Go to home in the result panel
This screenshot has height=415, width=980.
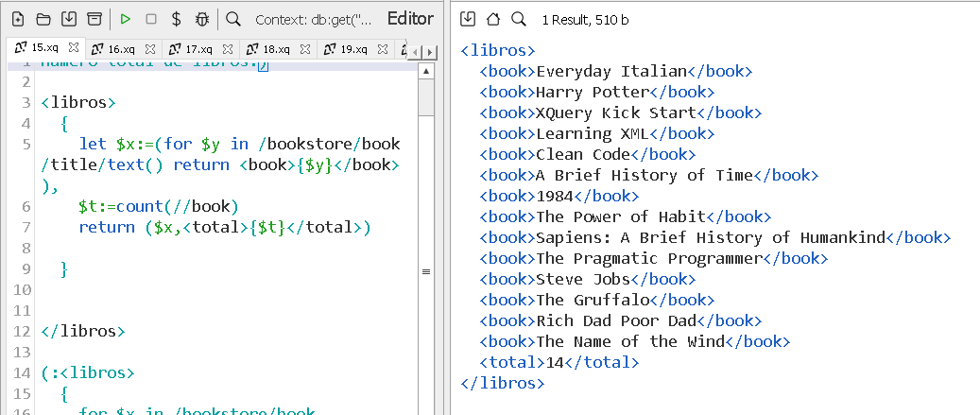tap(492, 19)
